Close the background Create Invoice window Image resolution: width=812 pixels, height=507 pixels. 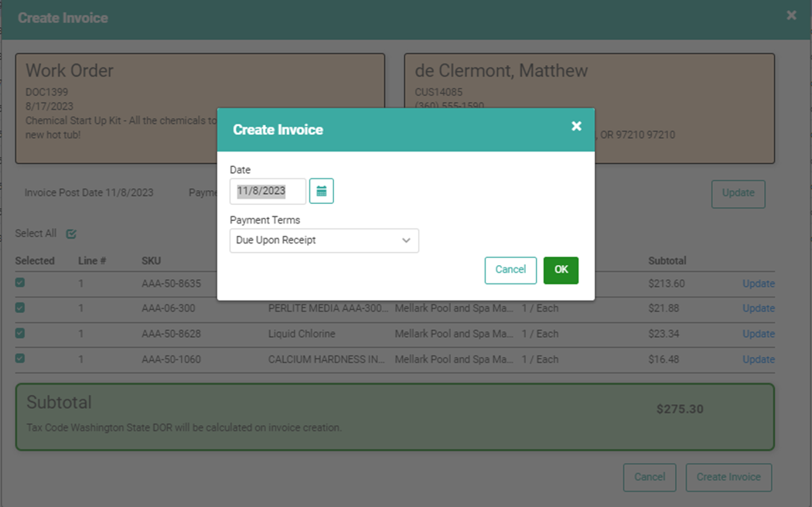click(x=791, y=15)
